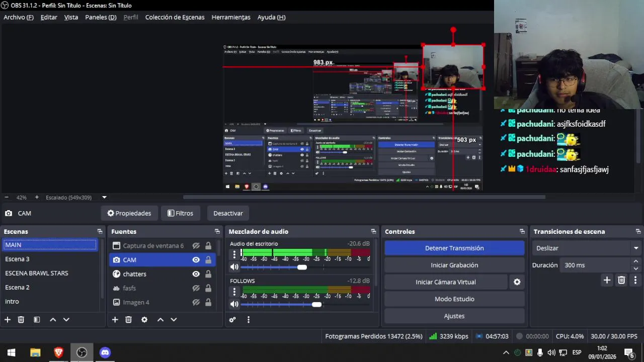Open virtual camera settings gear
Screen dimensions: 644x362
point(517,282)
